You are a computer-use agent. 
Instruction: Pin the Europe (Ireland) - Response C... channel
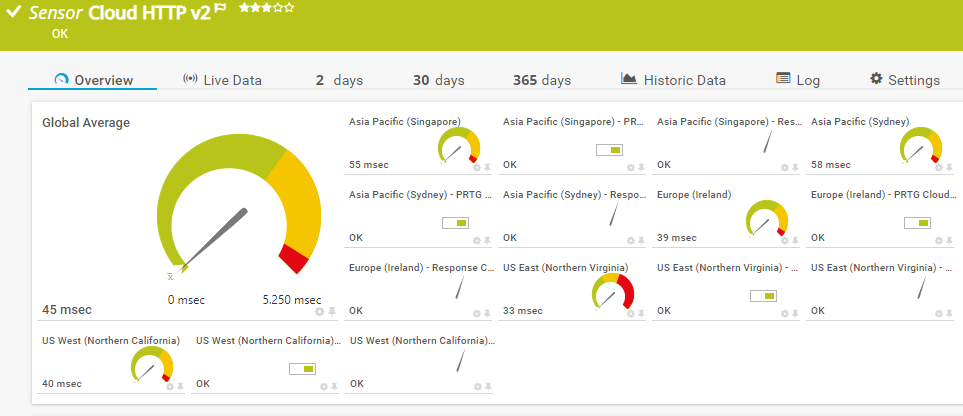coord(487,313)
